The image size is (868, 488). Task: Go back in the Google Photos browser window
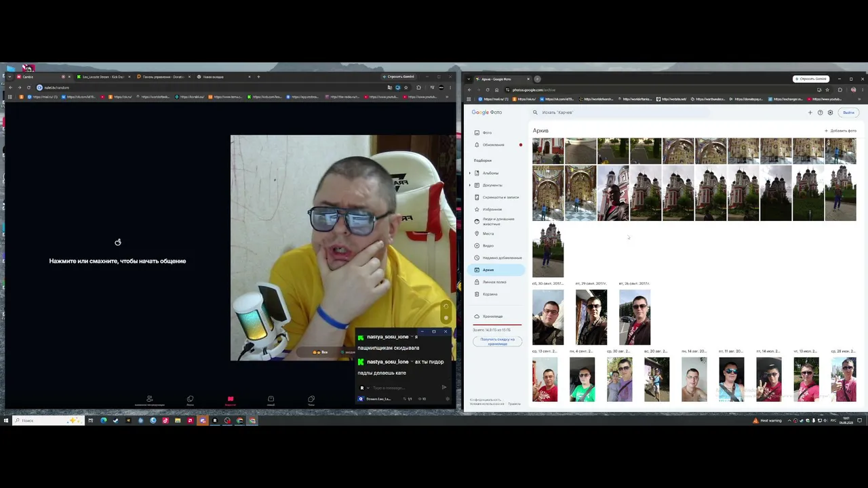(469, 89)
